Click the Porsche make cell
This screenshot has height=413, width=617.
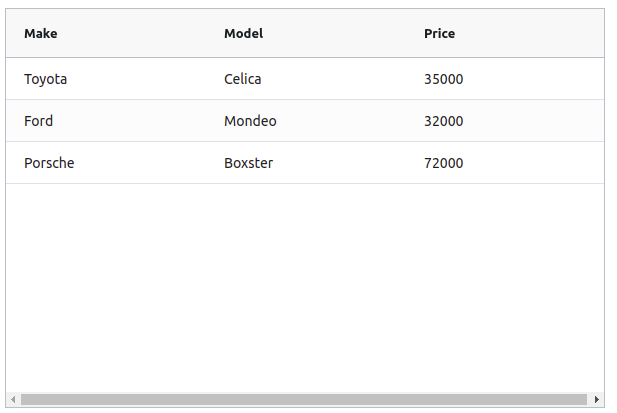pyautogui.click(x=49, y=163)
